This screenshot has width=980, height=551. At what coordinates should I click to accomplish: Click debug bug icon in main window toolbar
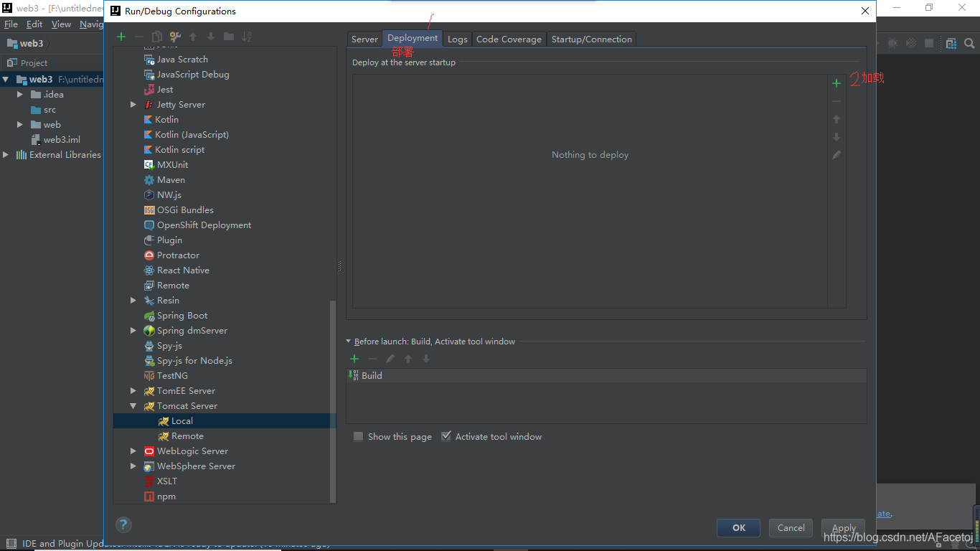tap(892, 43)
